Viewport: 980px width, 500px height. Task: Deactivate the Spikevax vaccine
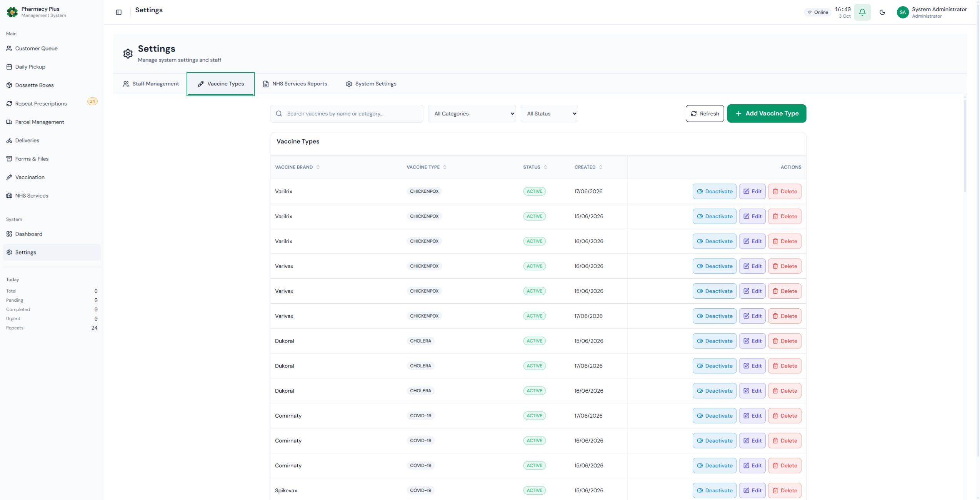(715, 490)
